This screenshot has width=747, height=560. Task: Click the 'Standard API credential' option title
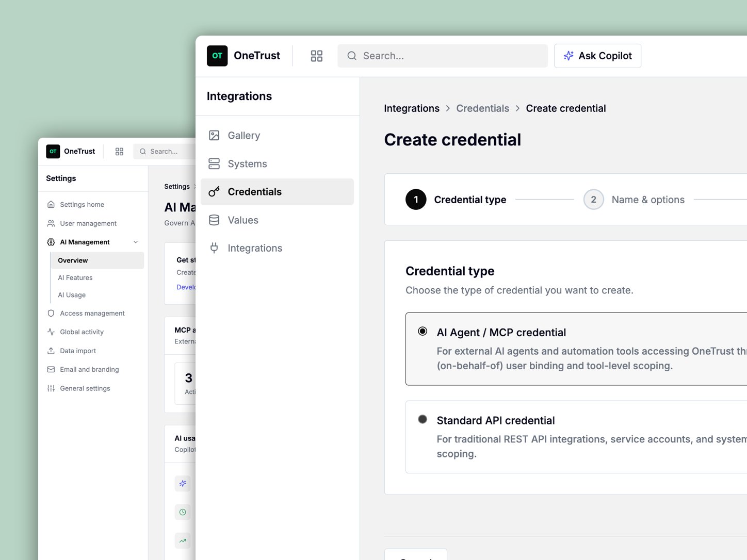click(496, 421)
